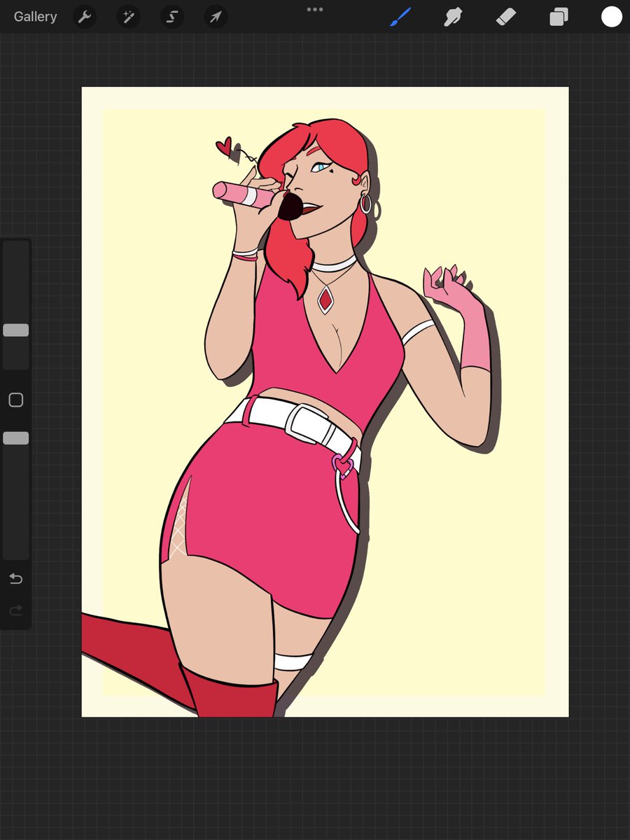The image size is (630, 840).
Task: Open the Smudge tool
Action: click(x=453, y=16)
